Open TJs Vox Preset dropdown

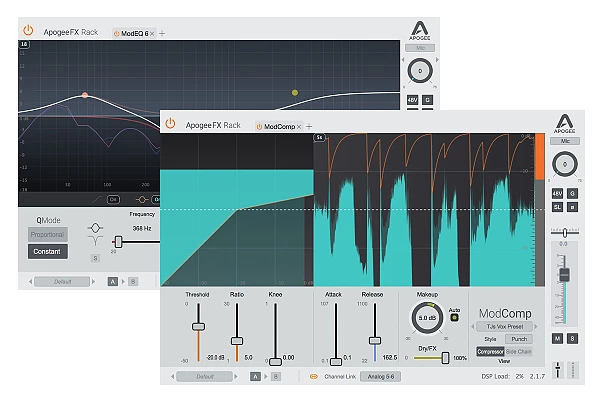point(505,327)
